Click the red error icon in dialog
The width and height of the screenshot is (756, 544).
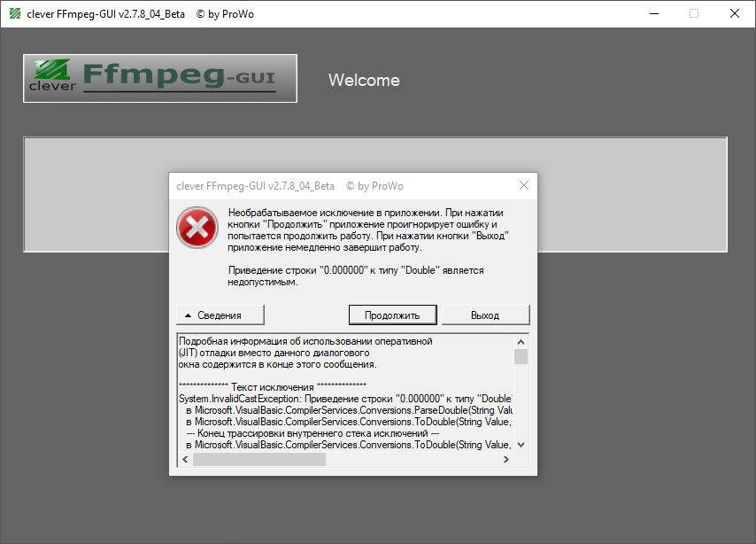(197, 228)
